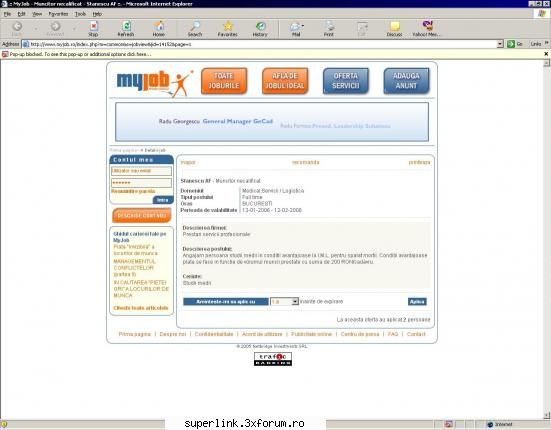This screenshot has height=430, width=551.
Task: Print the page with Print icon
Action: 329,28
